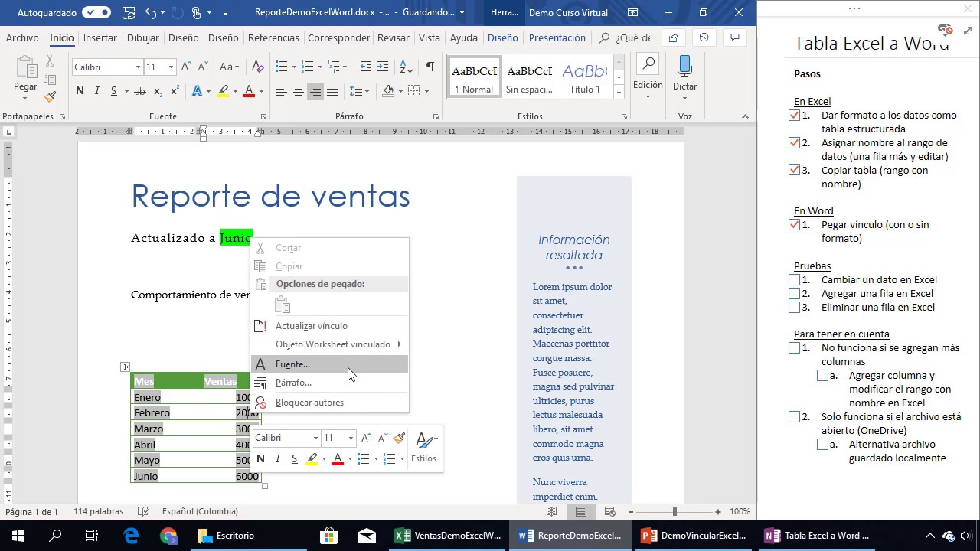Undo the last action

click(x=151, y=12)
